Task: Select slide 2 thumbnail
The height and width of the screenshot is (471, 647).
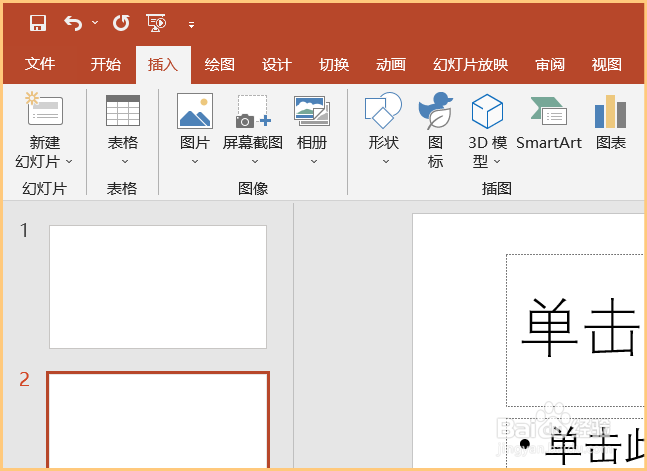Action: 158,419
